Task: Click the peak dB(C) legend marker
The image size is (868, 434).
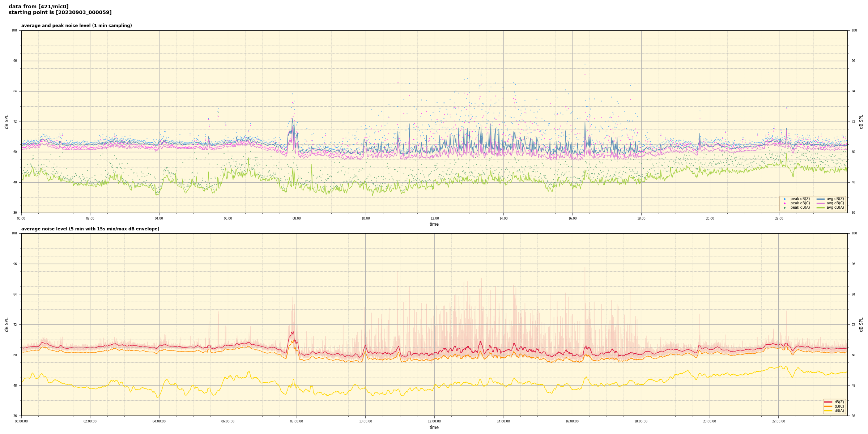Action: click(784, 203)
